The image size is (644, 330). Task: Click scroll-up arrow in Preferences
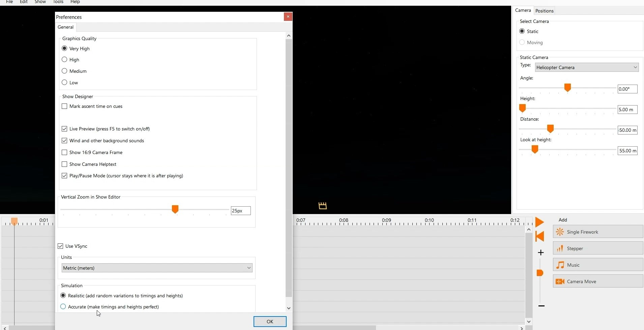(x=289, y=35)
